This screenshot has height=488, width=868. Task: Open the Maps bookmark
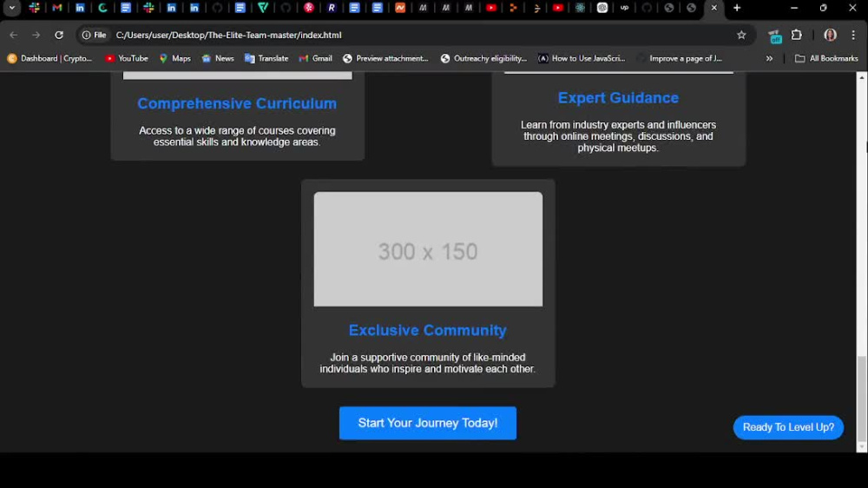[x=175, y=58]
